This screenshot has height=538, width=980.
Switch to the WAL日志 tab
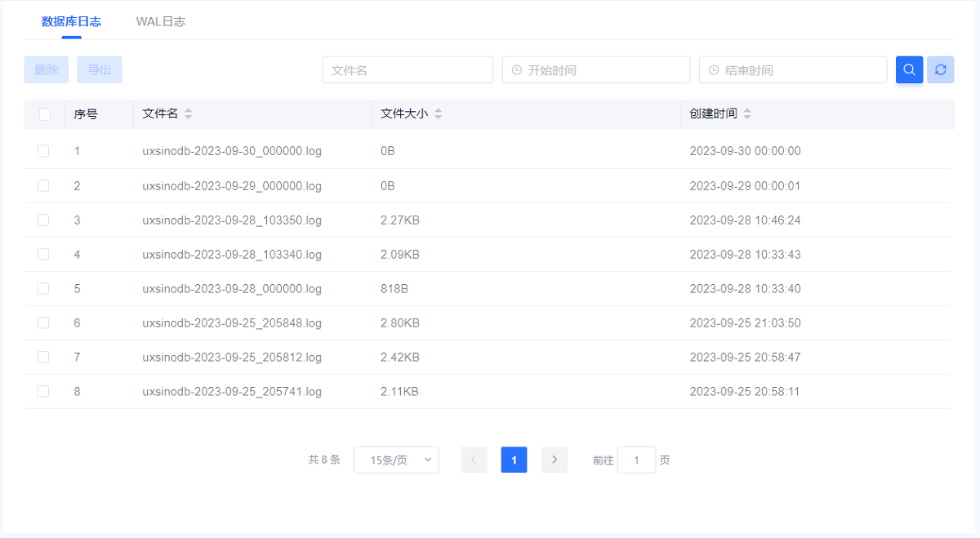pos(160,21)
